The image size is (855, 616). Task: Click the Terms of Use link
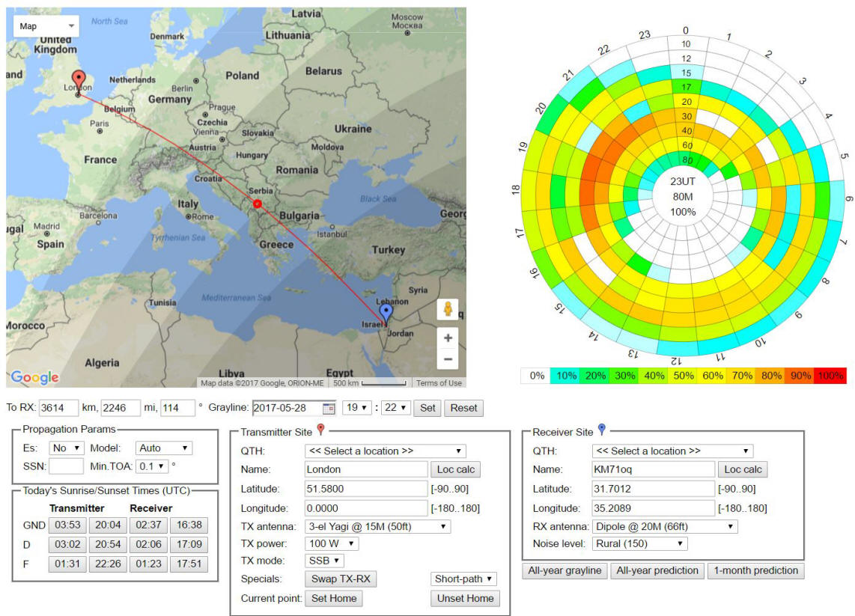click(x=439, y=383)
